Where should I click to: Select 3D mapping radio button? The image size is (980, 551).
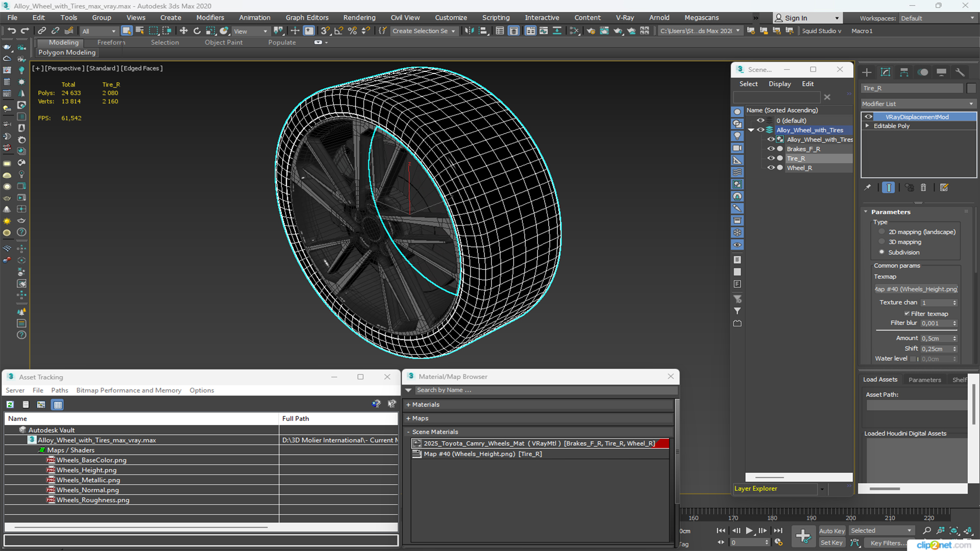(x=881, y=242)
